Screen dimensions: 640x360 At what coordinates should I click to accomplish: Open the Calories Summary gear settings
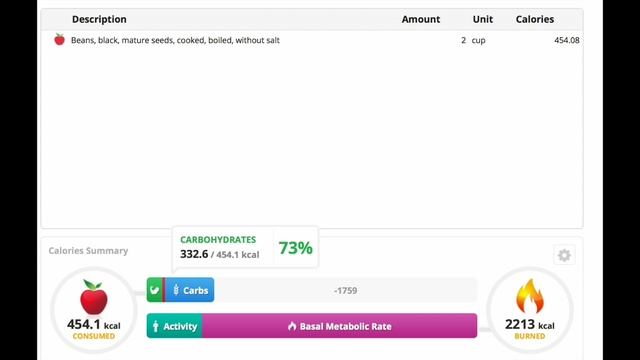pos(564,255)
